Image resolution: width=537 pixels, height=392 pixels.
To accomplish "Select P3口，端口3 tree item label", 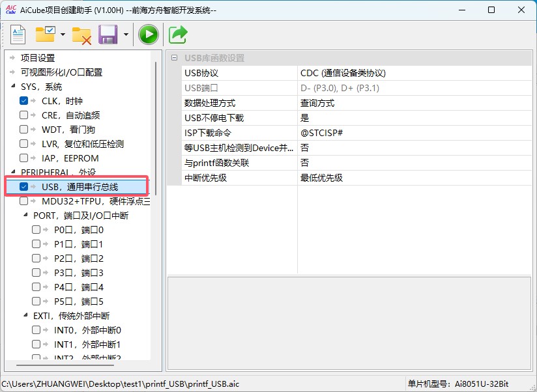I will coord(78,273).
